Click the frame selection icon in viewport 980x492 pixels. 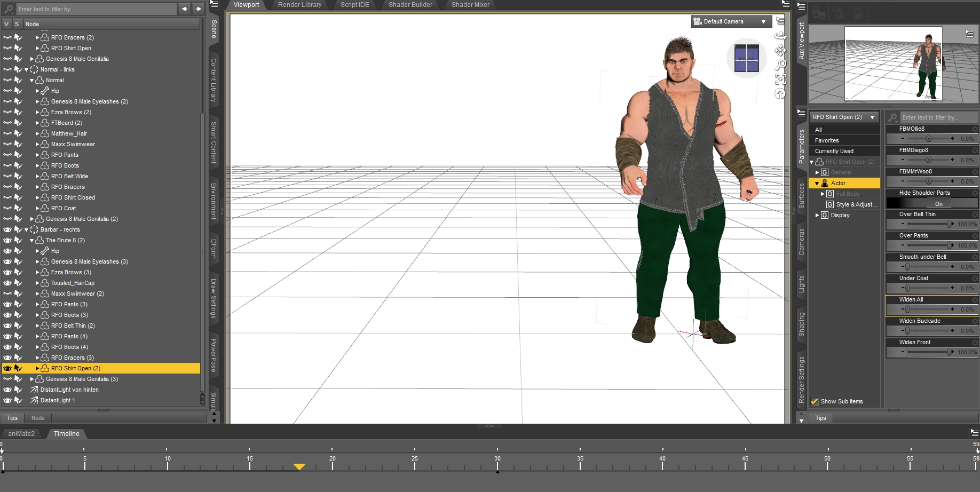(x=780, y=79)
